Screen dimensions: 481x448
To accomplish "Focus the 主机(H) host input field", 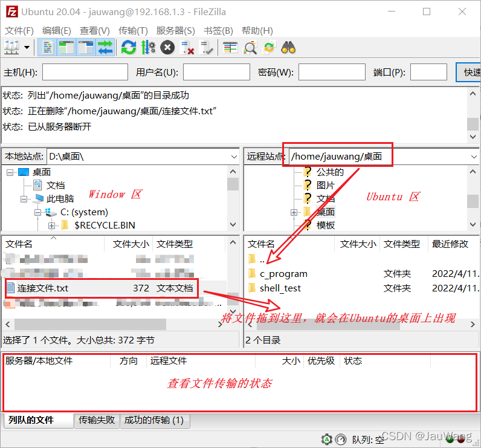I will [85, 72].
